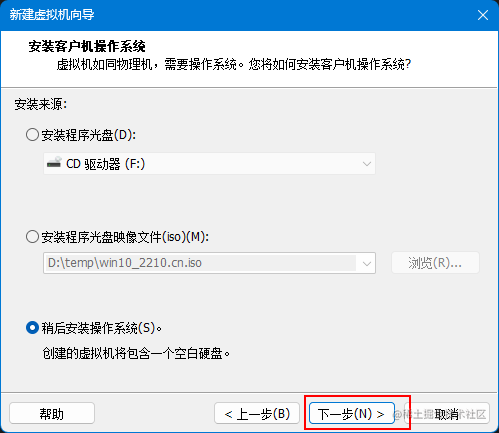The width and height of the screenshot is (499, 433).
Task: Click the 安装客户机操作系统 heading
Action: [x=87, y=46]
